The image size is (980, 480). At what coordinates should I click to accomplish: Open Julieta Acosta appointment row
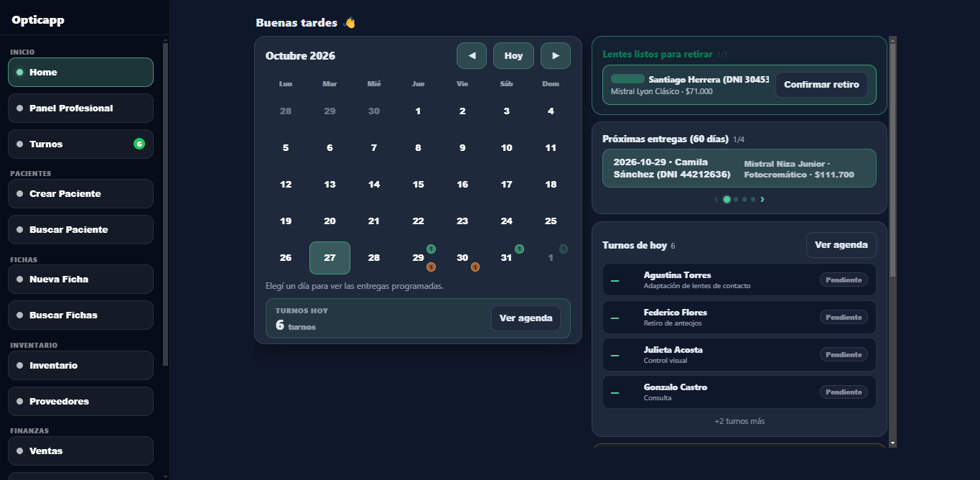tap(739, 355)
